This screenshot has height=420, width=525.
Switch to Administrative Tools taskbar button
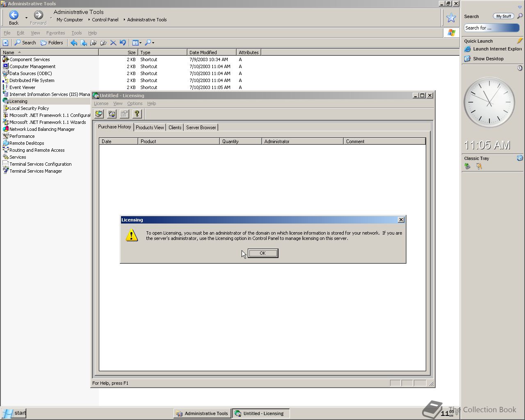point(202,413)
